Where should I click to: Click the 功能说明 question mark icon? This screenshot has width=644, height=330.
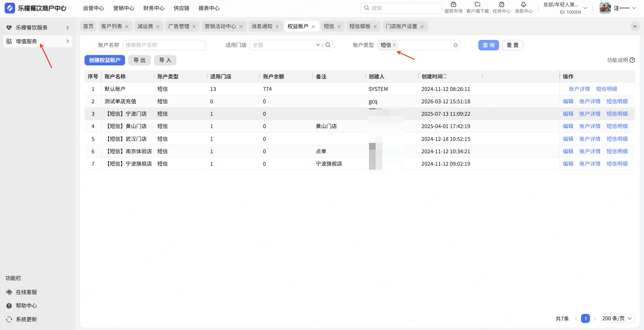(x=632, y=60)
